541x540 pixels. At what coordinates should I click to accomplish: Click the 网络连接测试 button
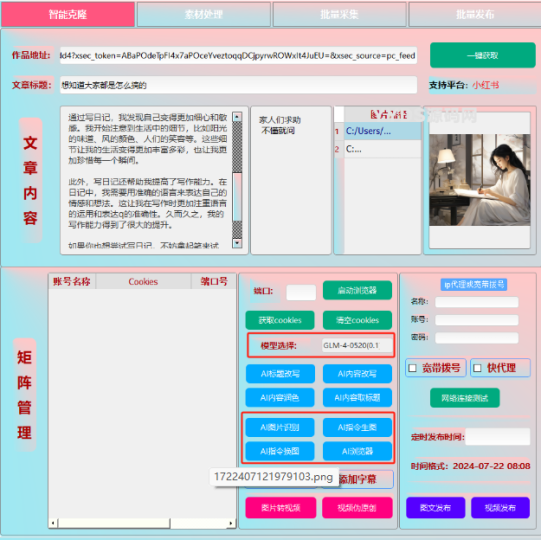[465, 398]
